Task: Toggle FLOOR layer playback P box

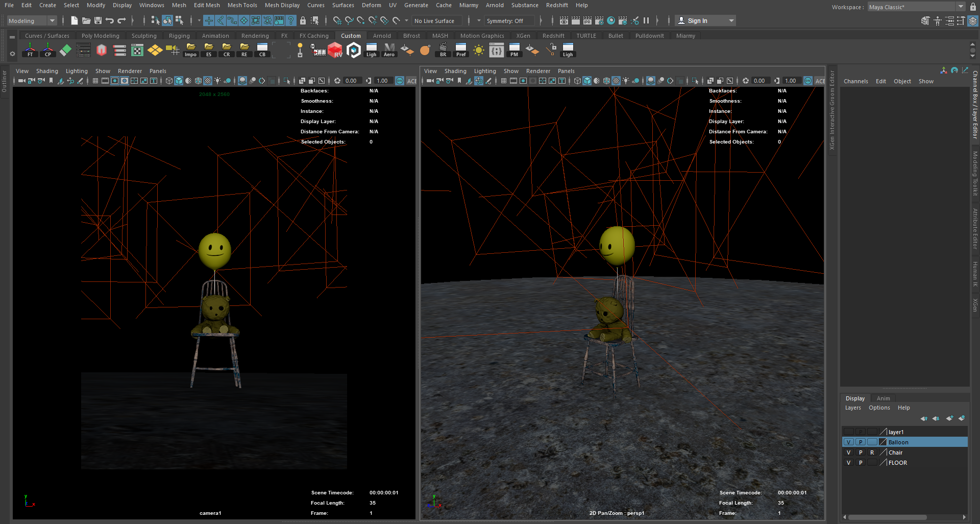Action: (x=861, y=463)
